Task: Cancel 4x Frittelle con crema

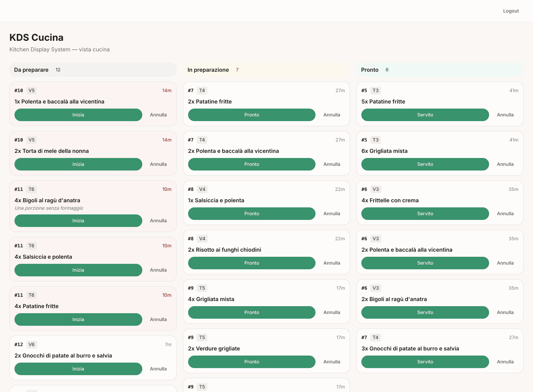Action: pos(505,214)
